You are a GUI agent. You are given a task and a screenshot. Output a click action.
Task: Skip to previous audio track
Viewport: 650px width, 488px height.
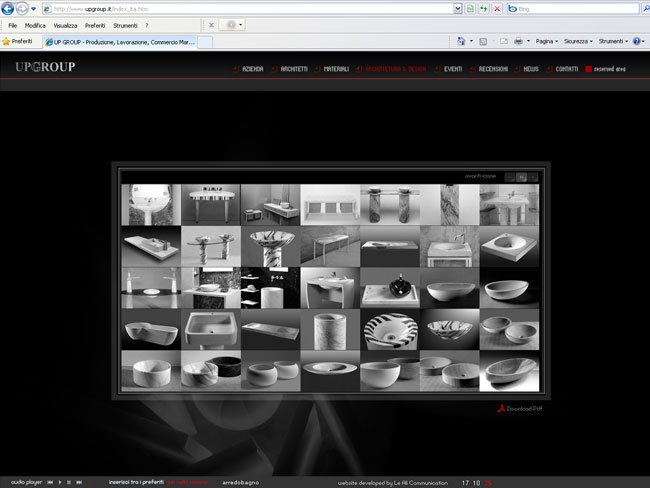(x=50, y=482)
